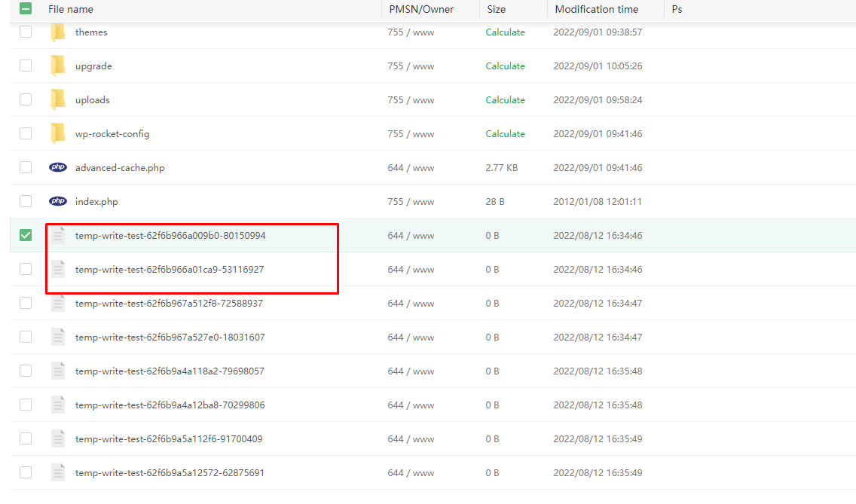Click the PHP icon beside index.php

(x=57, y=201)
